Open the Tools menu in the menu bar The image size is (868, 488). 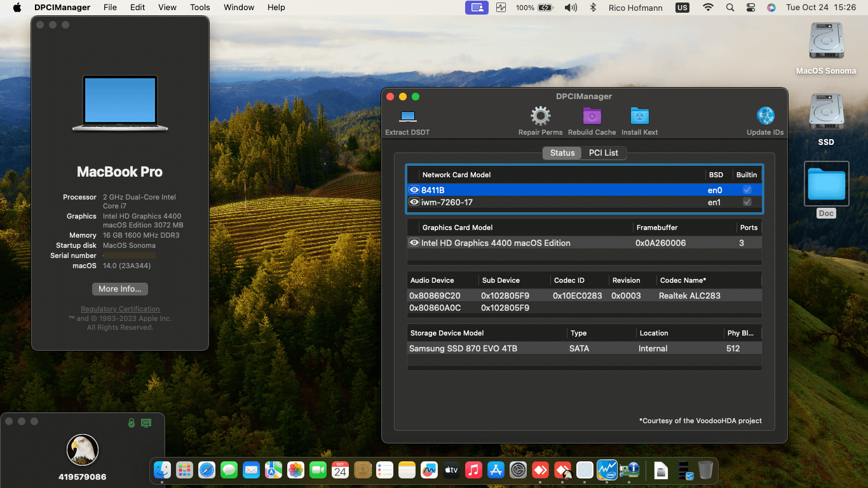[x=200, y=8]
